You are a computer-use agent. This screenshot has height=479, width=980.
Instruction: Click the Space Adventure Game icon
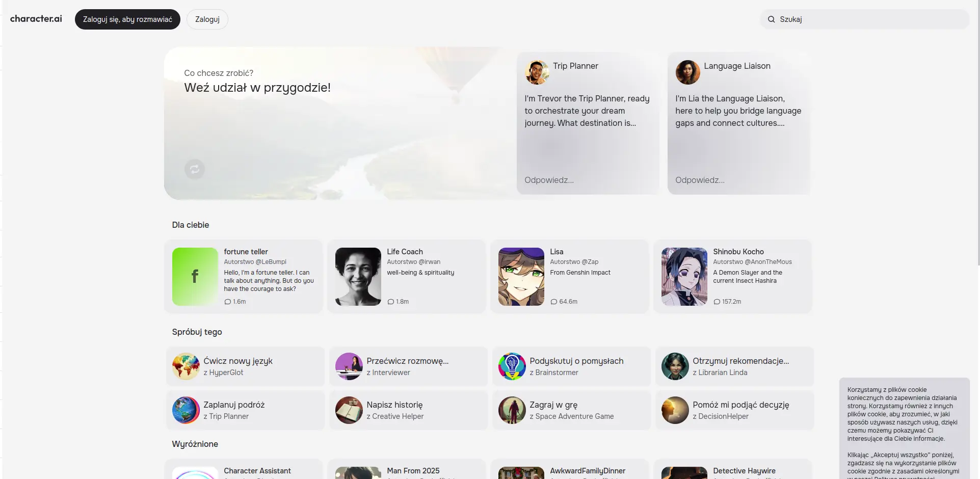click(512, 410)
